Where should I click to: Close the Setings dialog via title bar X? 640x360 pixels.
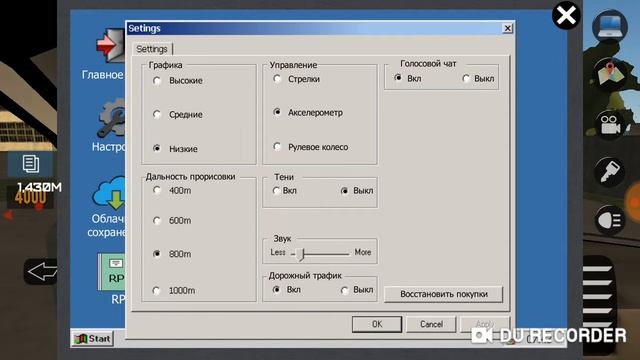pos(507,28)
